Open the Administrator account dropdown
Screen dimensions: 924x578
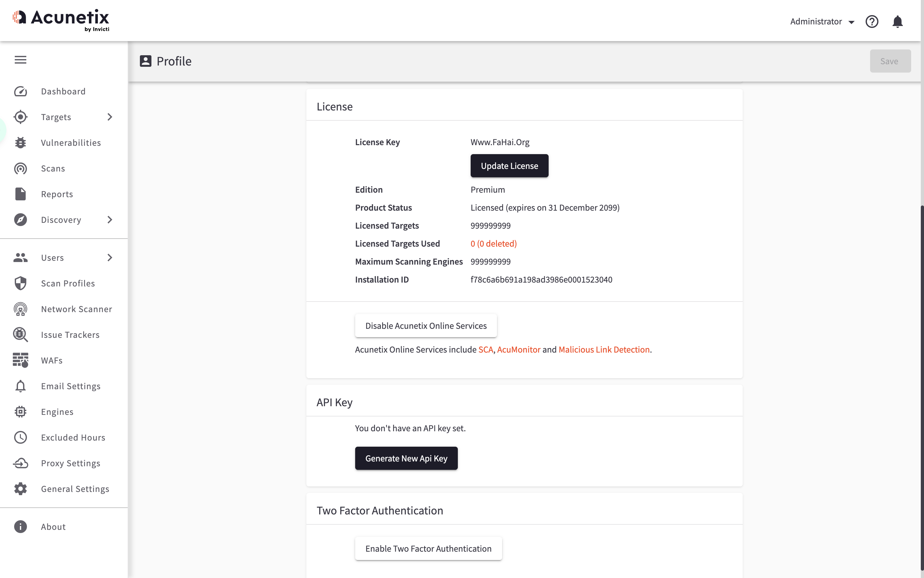coord(822,22)
